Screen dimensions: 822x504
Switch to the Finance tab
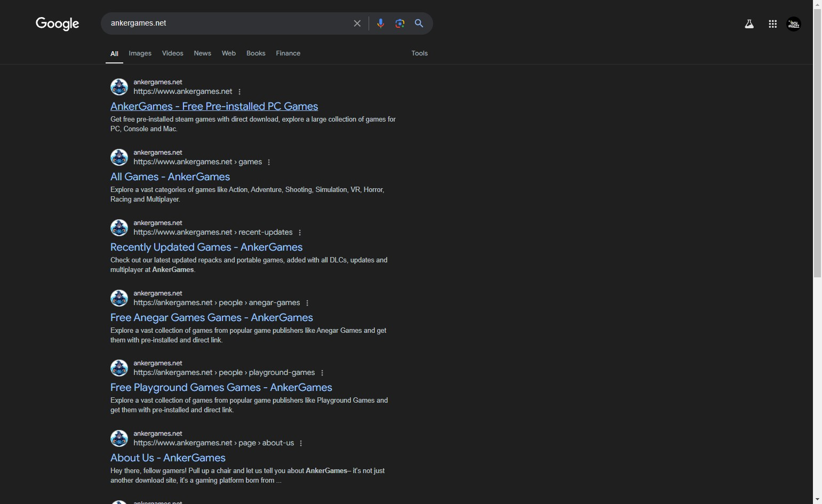tap(288, 53)
